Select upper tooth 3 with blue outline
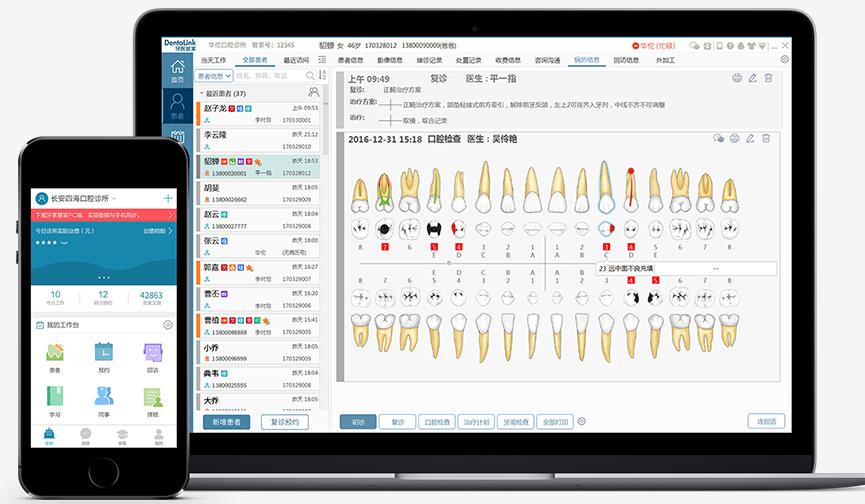Viewport: 865px width, 504px height. (606, 188)
